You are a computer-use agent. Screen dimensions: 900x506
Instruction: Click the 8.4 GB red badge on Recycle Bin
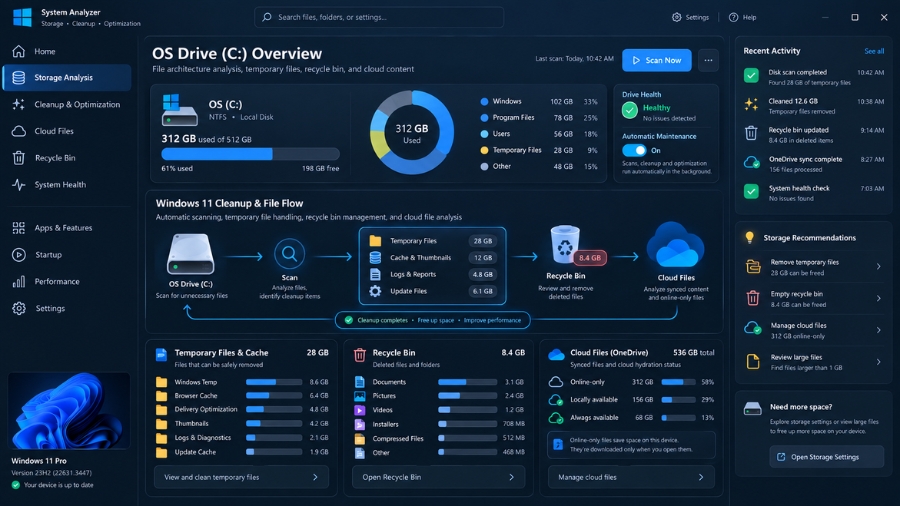[589, 258]
